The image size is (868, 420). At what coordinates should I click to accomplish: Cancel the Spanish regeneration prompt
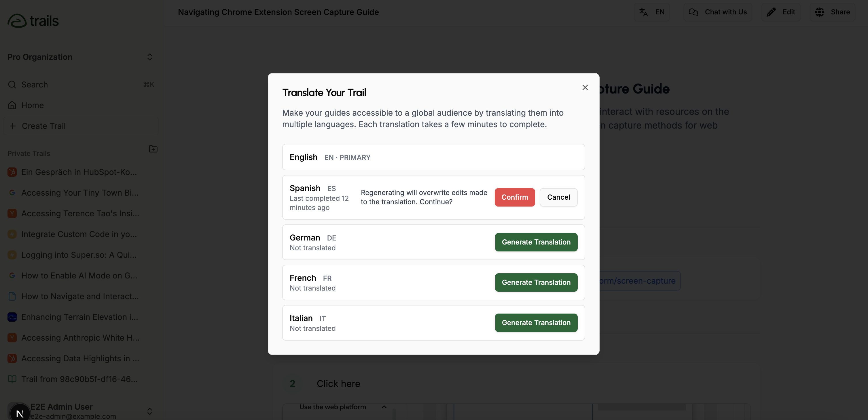pyautogui.click(x=558, y=197)
